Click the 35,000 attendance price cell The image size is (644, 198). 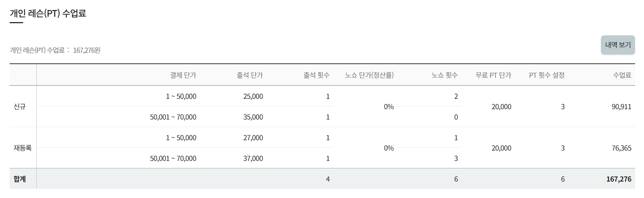[253, 117]
